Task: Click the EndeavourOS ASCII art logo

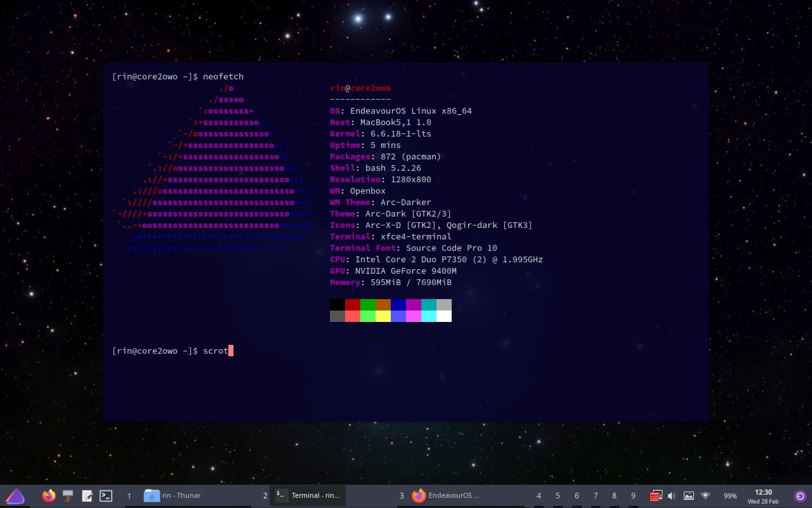Action: (x=214, y=168)
